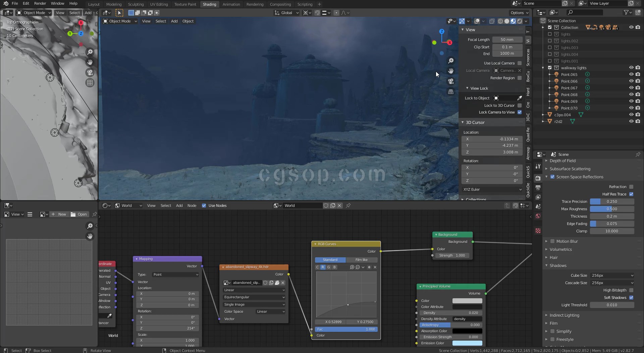Viewport: 644px width, 353px height.
Task: Switch to the Modeling workspace tab
Action: click(114, 4)
